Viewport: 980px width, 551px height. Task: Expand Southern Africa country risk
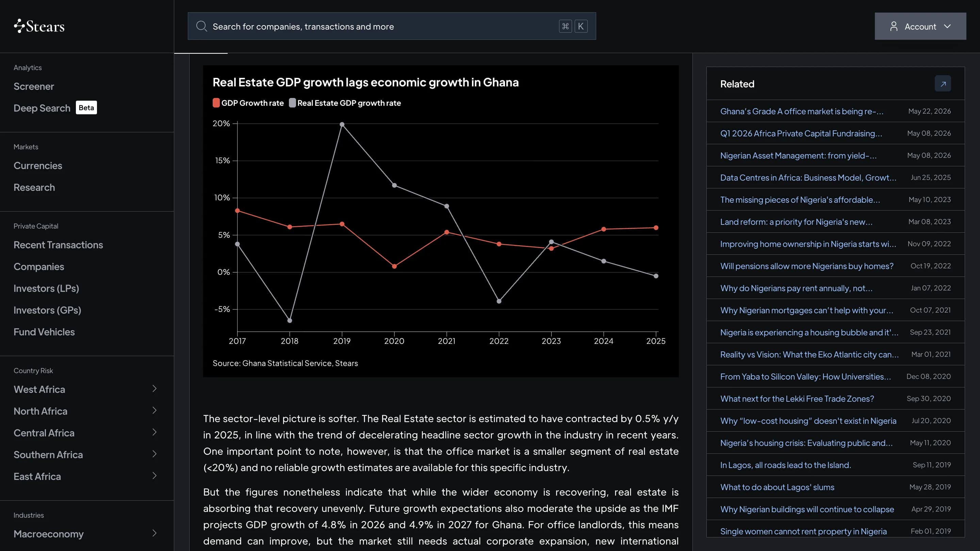click(154, 454)
